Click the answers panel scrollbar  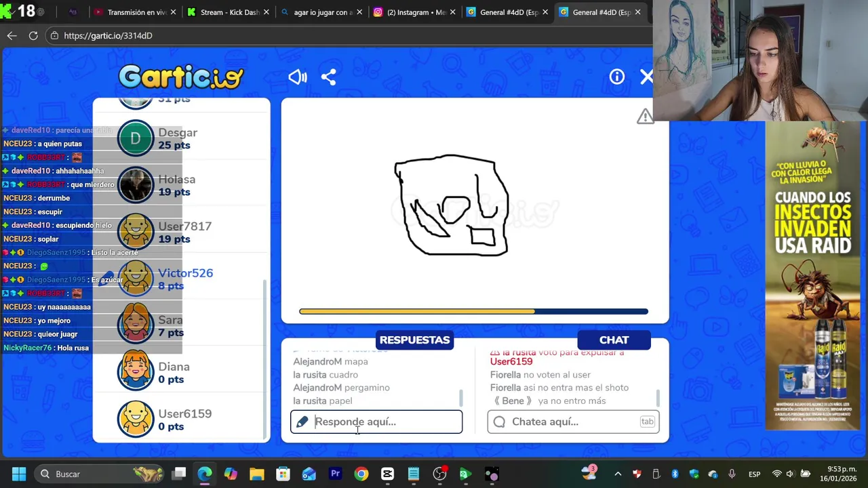461,398
